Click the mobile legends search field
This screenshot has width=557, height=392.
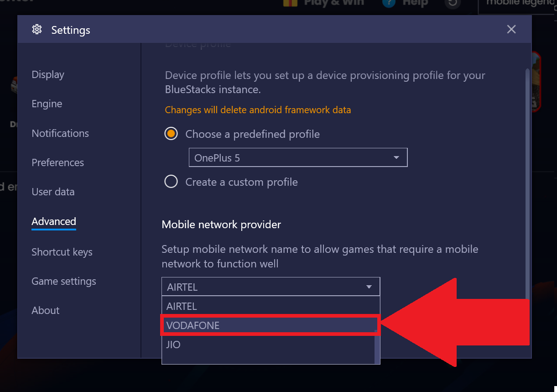tap(517, 4)
